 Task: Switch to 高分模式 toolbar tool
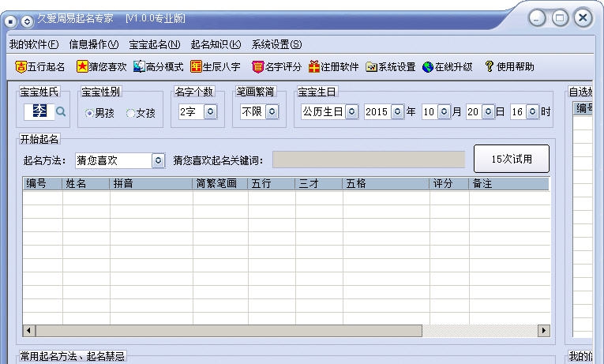[x=158, y=66]
